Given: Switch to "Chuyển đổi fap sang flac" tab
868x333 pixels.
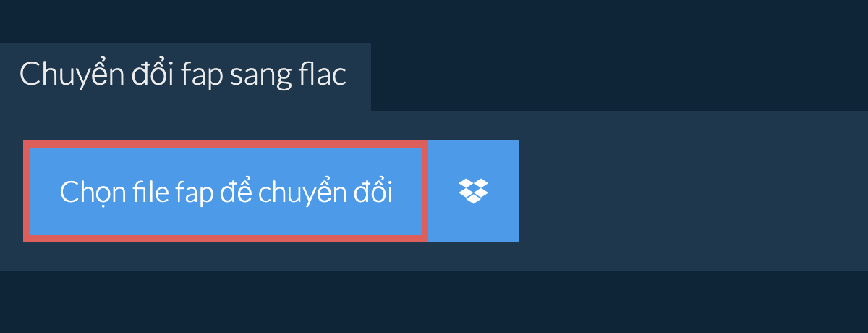Looking at the screenshot, I should [x=185, y=77].
